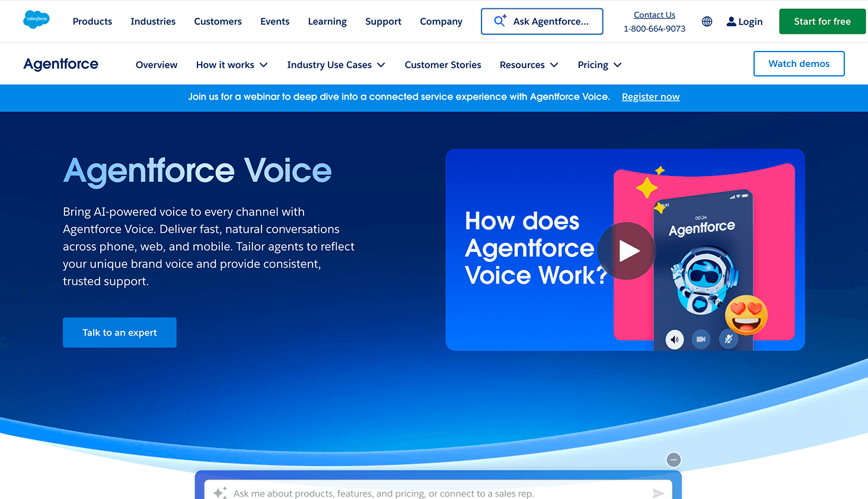Click the search icon in Ask Agentforce bar
This screenshot has width=868, height=499.
[498, 21]
